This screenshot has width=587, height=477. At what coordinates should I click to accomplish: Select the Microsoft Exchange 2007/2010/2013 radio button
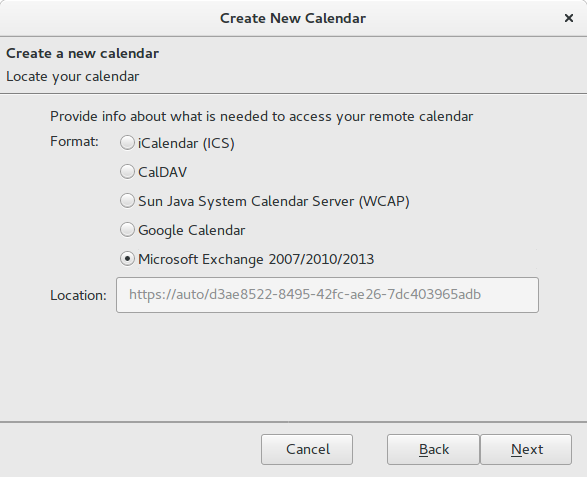click(127, 259)
